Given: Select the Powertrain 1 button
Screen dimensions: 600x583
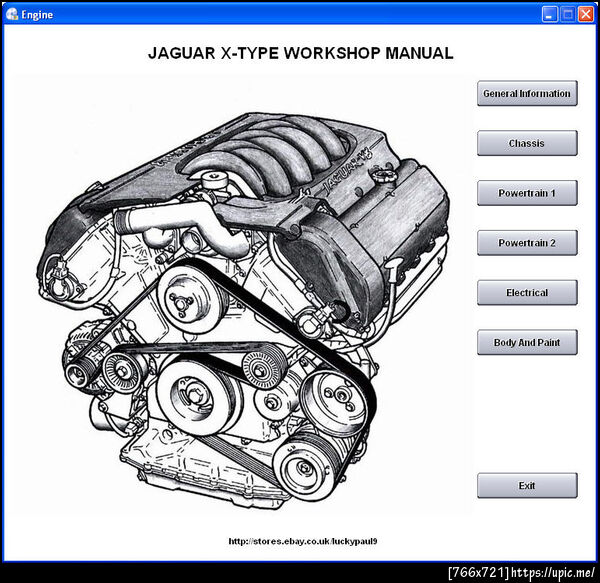Looking at the screenshot, I should click(x=527, y=193).
